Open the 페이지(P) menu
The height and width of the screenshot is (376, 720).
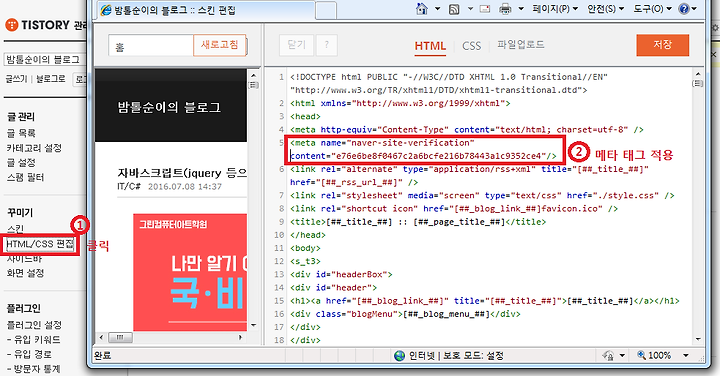pos(555,9)
